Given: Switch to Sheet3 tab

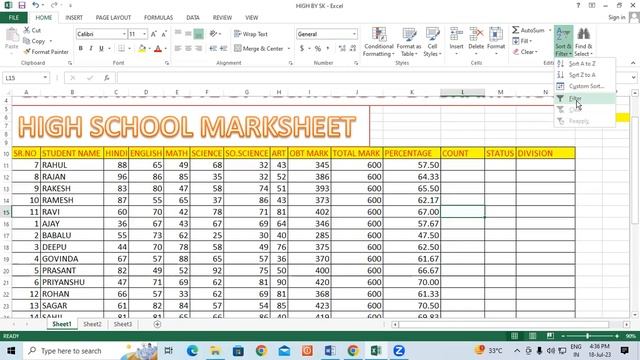Looking at the screenshot, I should click(x=122, y=324).
